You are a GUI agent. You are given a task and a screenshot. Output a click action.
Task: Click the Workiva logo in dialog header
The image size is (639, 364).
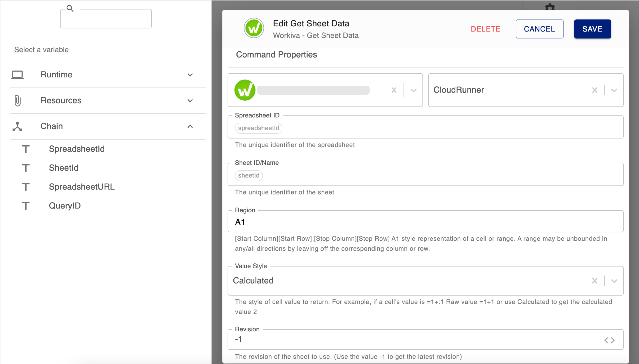254,28
